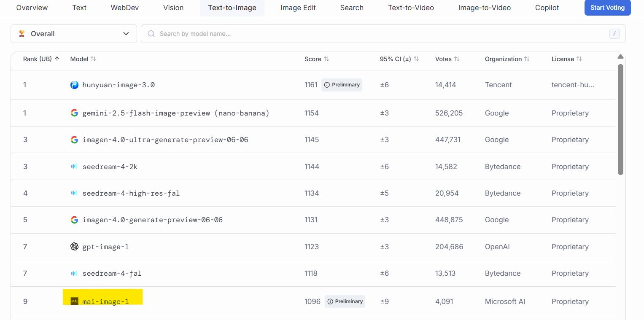
Task: Switch to the Image Edit tab
Action: tap(298, 8)
